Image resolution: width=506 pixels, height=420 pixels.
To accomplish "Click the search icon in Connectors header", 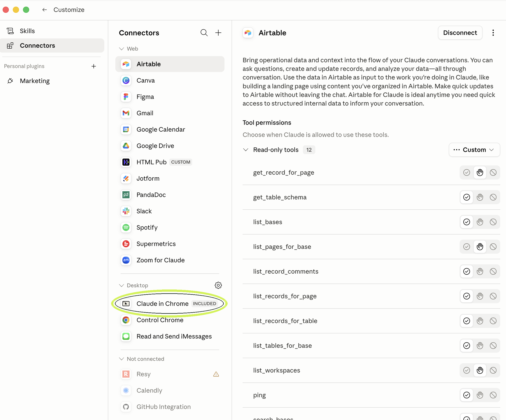I will (x=204, y=33).
